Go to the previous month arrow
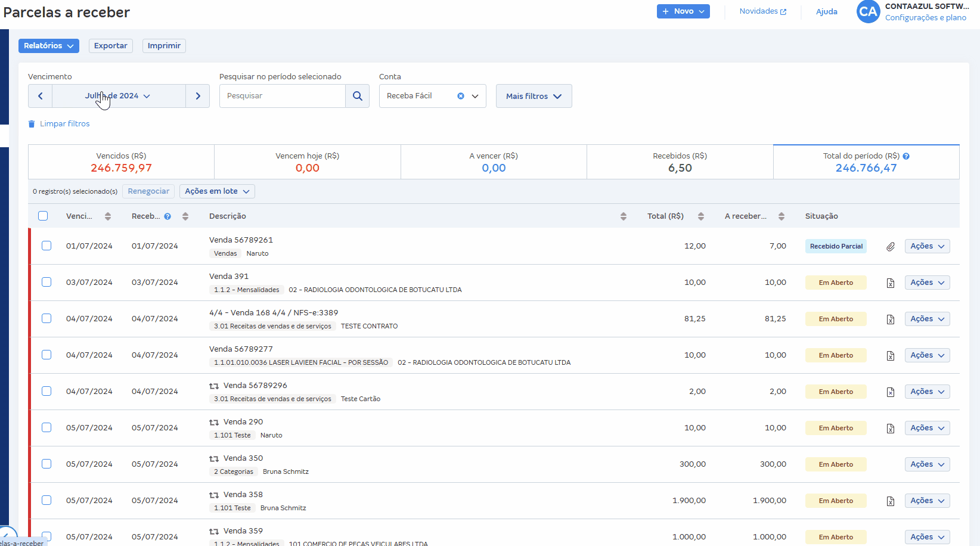This screenshot has height=546, width=980. [40, 96]
